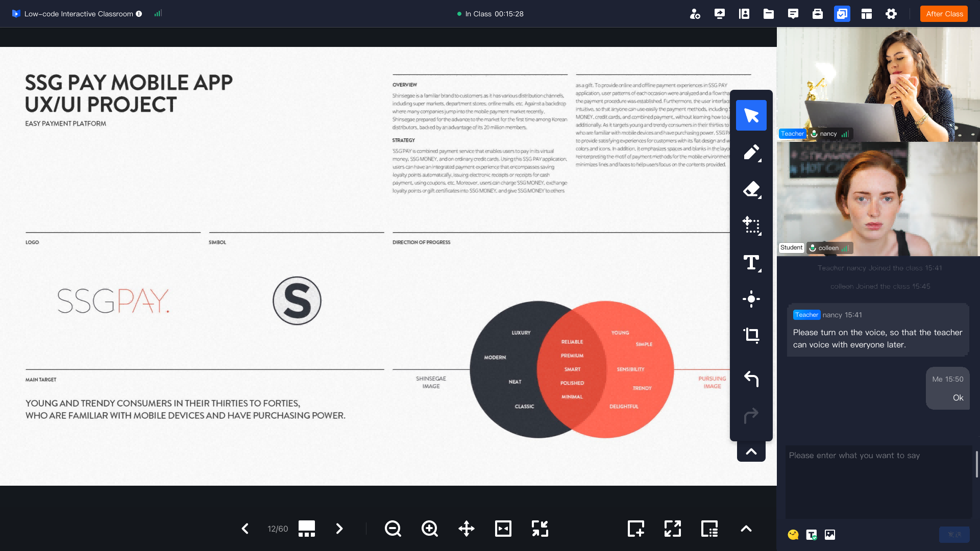Select the eraser tool
980x551 pixels.
751,189
